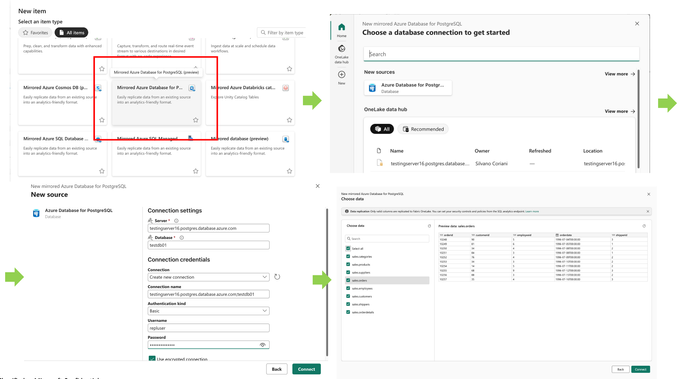Uncheck the sales.customers table checkbox
This screenshot has width=680, height=379.
point(348,296)
